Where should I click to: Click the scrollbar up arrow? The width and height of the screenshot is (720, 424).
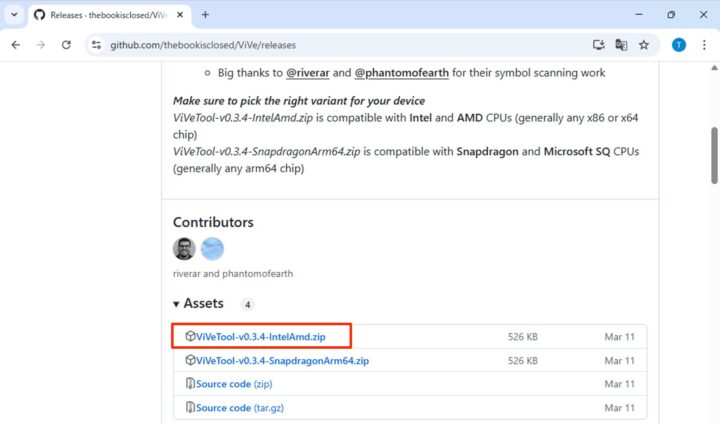714,68
